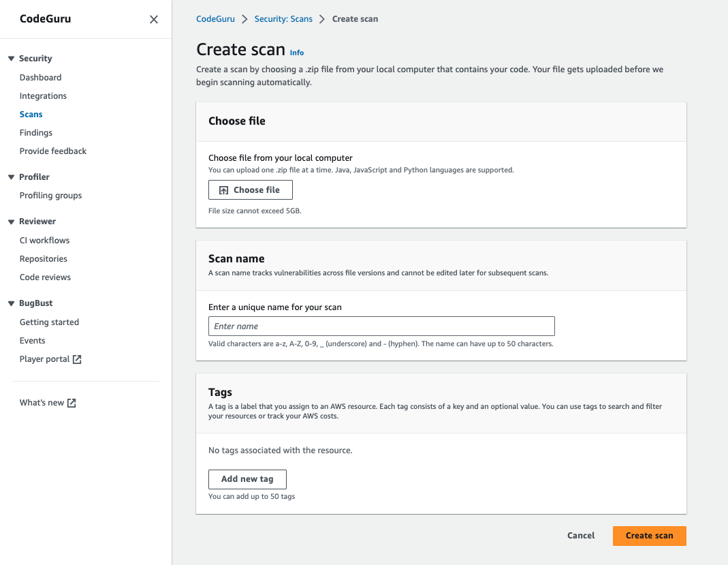Open Provide feedback link
728x565 pixels.
tap(53, 151)
